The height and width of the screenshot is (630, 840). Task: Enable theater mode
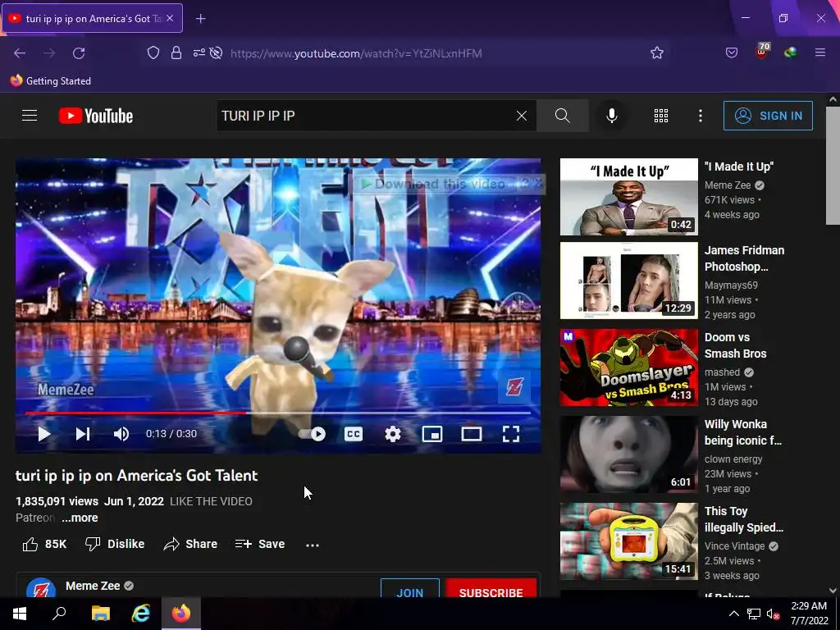tap(472, 434)
